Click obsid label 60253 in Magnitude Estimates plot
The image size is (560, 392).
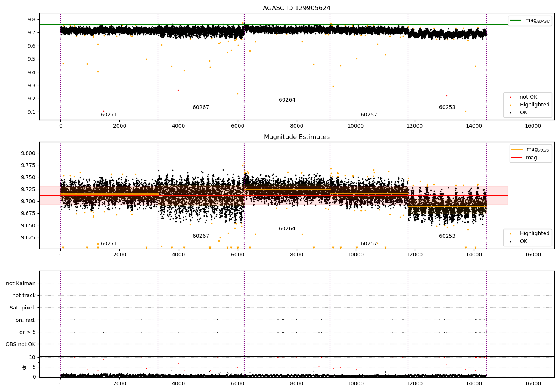[447, 236]
